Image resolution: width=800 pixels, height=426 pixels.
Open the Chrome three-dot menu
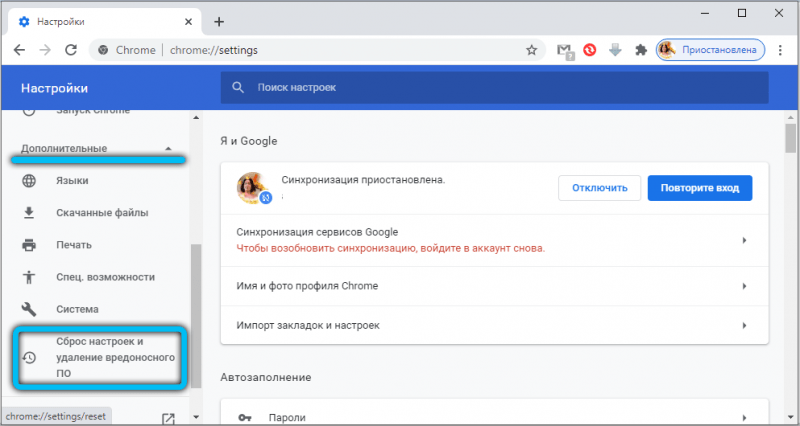(x=780, y=50)
